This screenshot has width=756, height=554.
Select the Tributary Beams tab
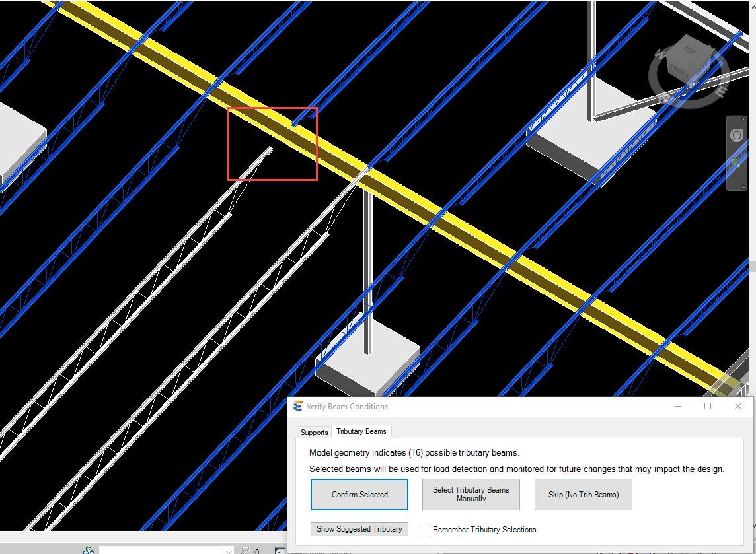361,431
